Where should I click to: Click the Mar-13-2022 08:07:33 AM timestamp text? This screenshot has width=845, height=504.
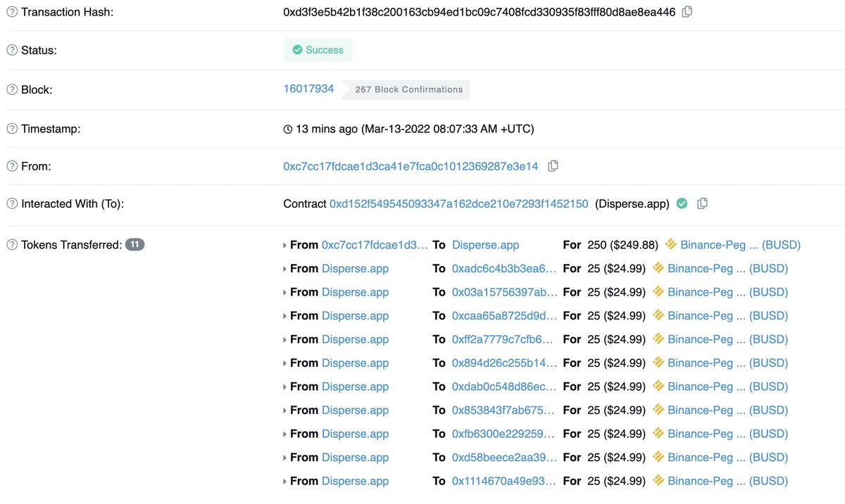pyautogui.click(x=448, y=129)
